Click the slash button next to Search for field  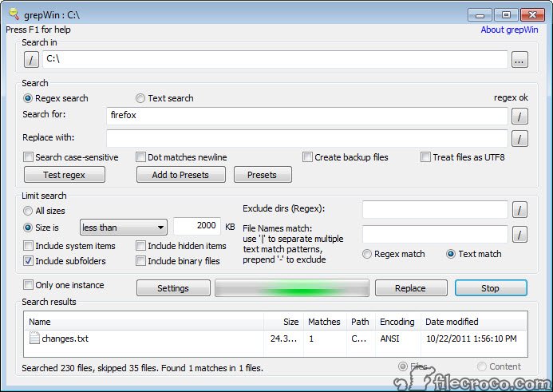(519, 117)
